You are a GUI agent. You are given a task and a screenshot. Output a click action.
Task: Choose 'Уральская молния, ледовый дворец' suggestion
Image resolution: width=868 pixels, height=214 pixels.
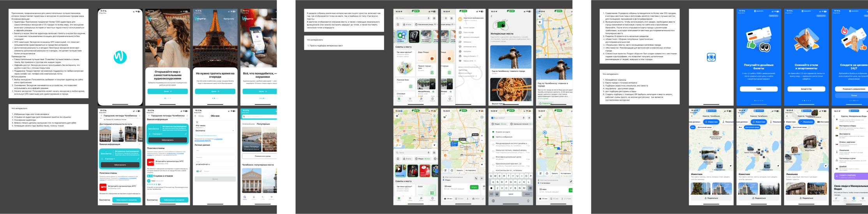pos(511,151)
